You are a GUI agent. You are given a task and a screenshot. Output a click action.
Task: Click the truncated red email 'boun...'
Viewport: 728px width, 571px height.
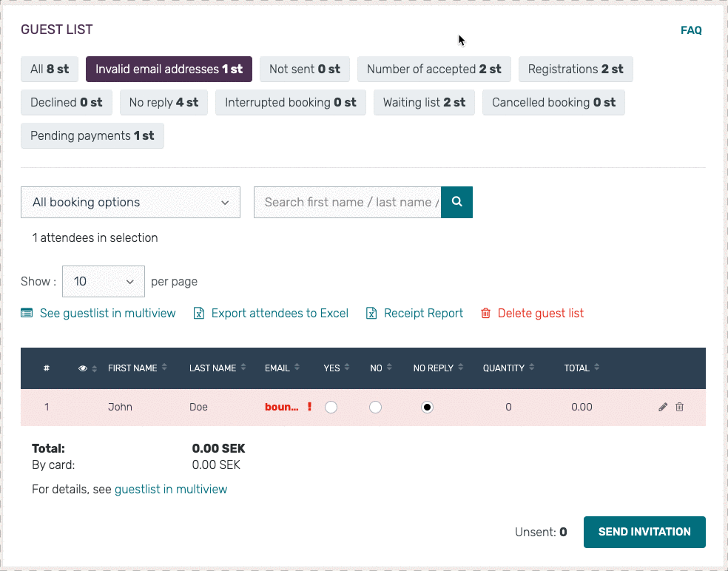[x=282, y=407]
